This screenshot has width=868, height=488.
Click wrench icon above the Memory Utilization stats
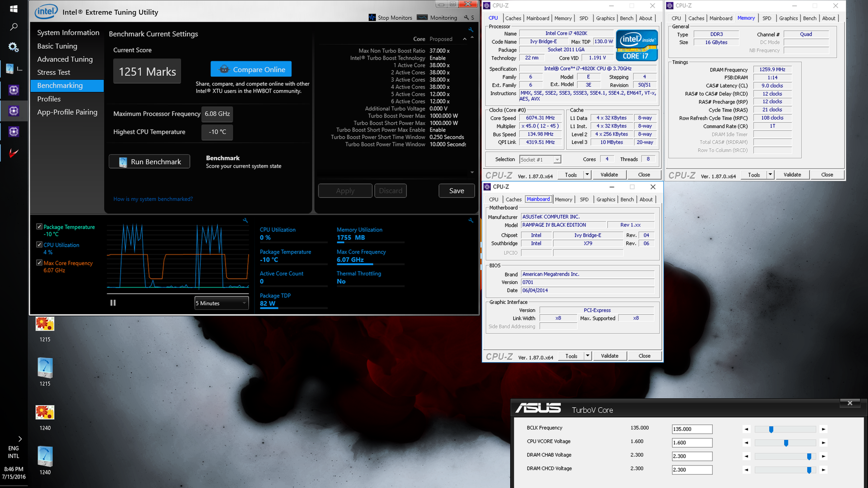(471, 221)
